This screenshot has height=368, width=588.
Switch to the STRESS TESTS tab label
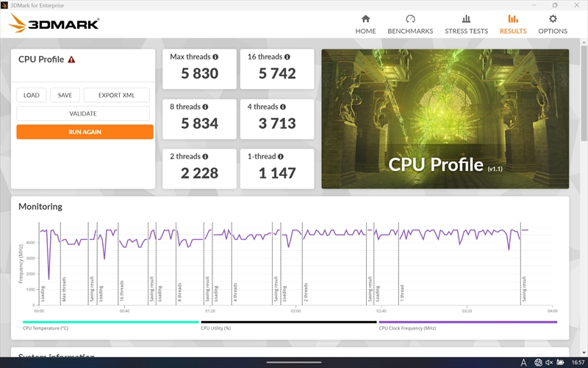tap(466, 31)
